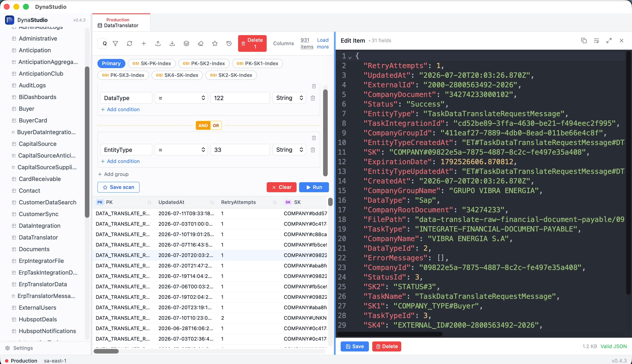The image size is (632, 364).
Task: Open the Columns selector
Action: pyautogui.click(x=283, y=43)
